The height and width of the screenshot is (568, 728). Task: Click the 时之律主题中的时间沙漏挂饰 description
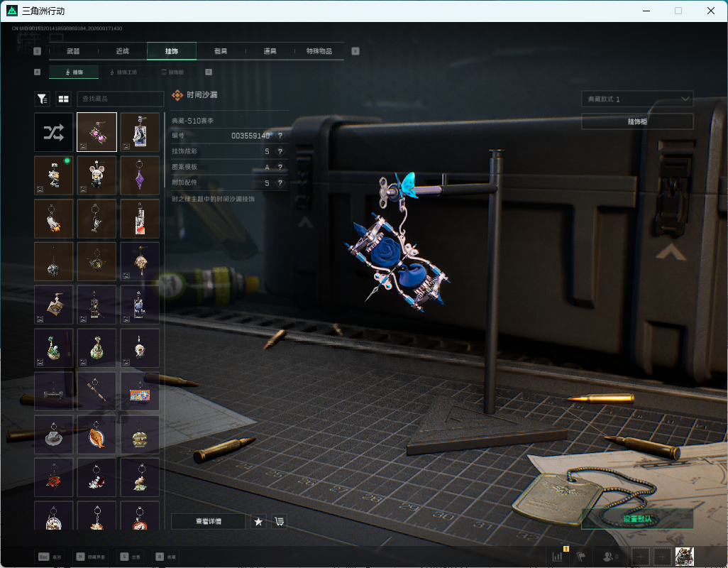point(213,199)
